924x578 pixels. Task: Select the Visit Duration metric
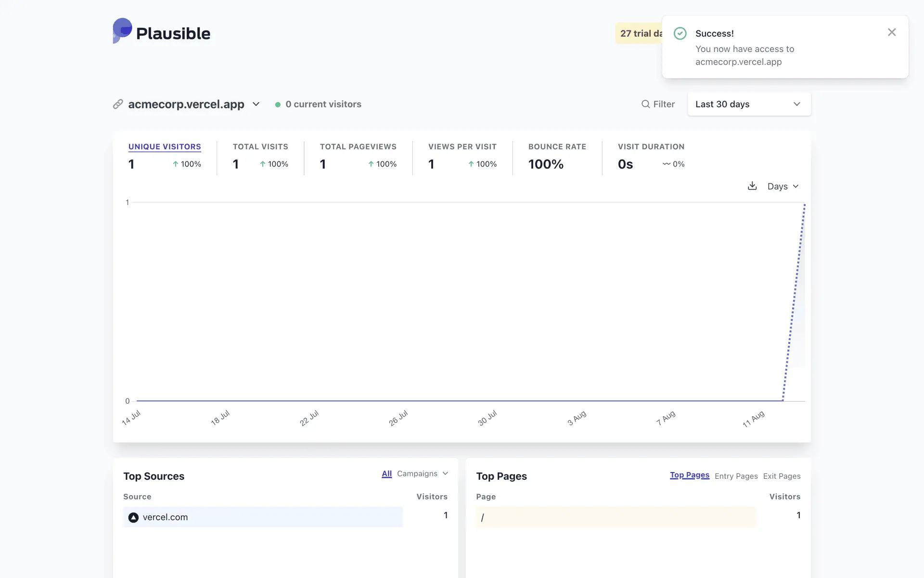[x=651, y=147]
